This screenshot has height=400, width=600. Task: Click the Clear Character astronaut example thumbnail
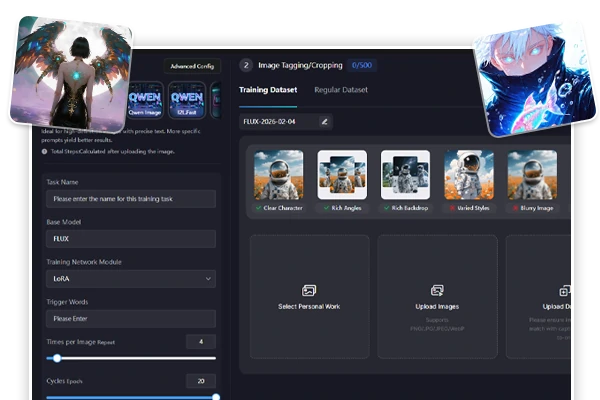pyautogui.click(x=279, y=175)
